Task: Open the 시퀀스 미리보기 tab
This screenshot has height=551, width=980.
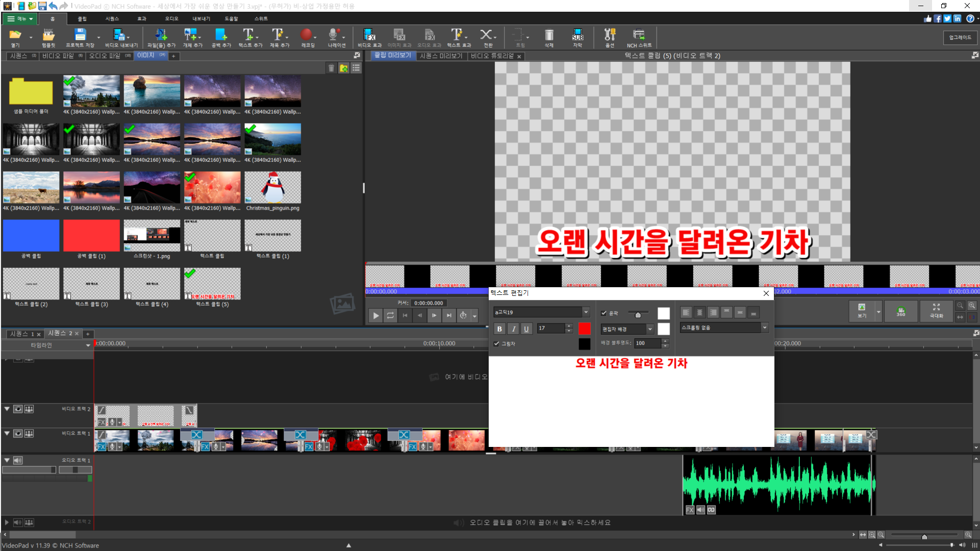Action: pyautogui.click(x=441, y=56)
